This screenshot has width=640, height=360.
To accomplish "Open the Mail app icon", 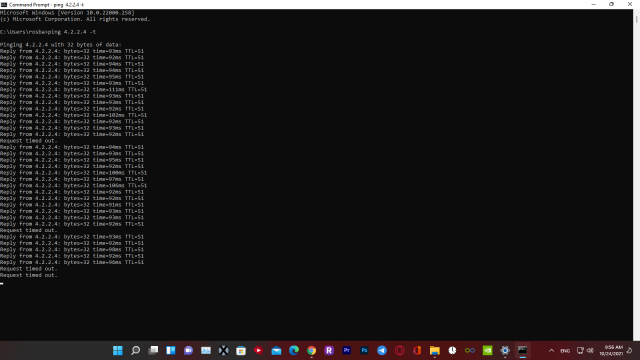I will (x=276, y=350).
